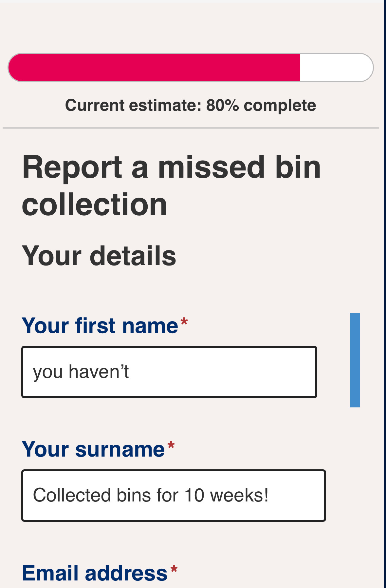This screenshot has height=588, width=386.
Task: Click the horizontal divider below progress estimate
Action: (191, 128)
